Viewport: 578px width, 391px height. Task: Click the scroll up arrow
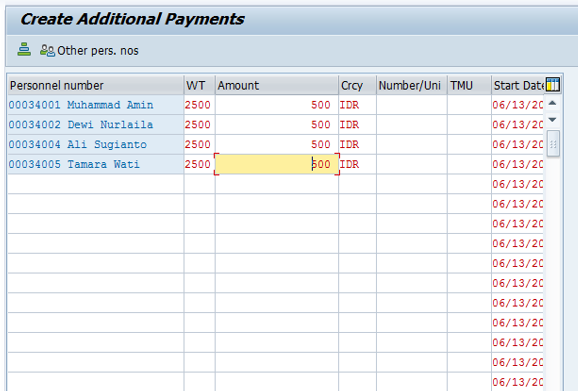552,103
